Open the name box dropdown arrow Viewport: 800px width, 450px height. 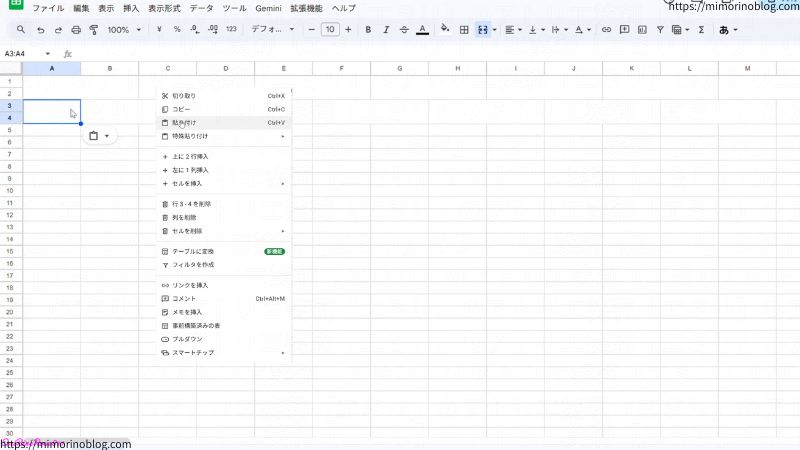point(47,54)
